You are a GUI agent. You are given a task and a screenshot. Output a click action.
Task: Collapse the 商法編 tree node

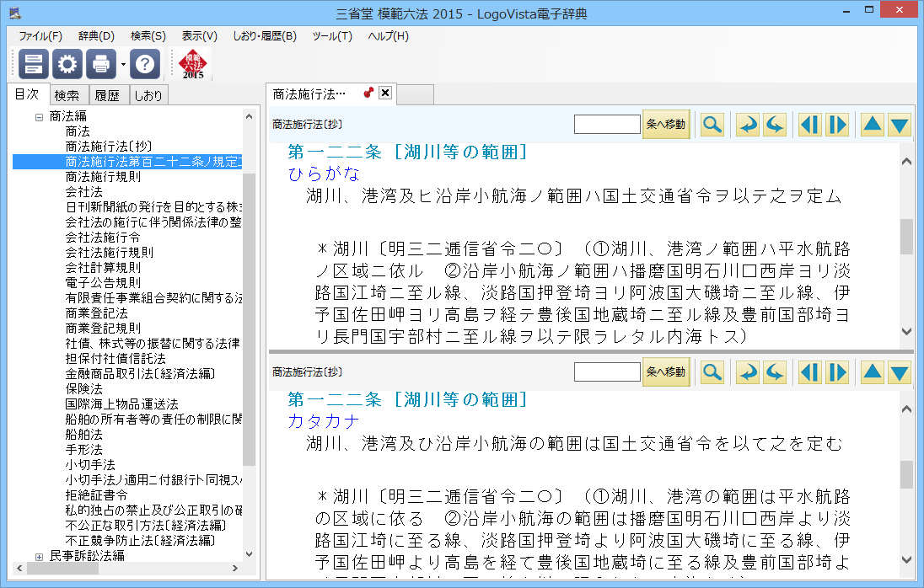tap(39, 117)
